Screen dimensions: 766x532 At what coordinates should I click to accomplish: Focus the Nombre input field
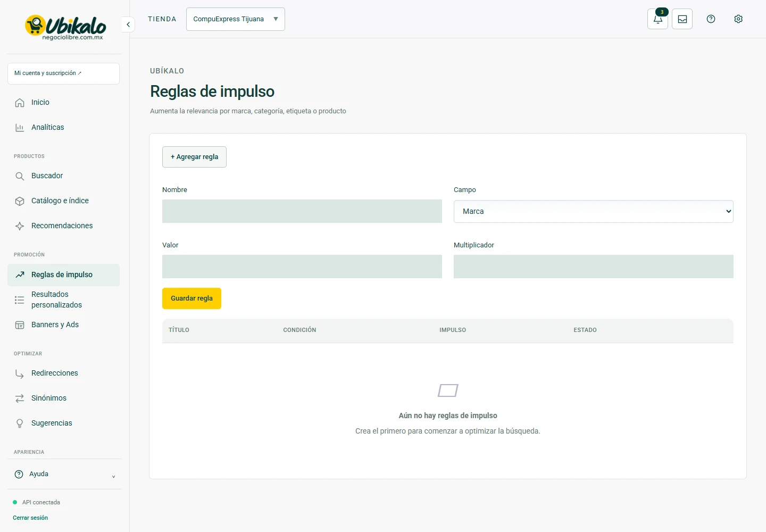click(302, 211)
